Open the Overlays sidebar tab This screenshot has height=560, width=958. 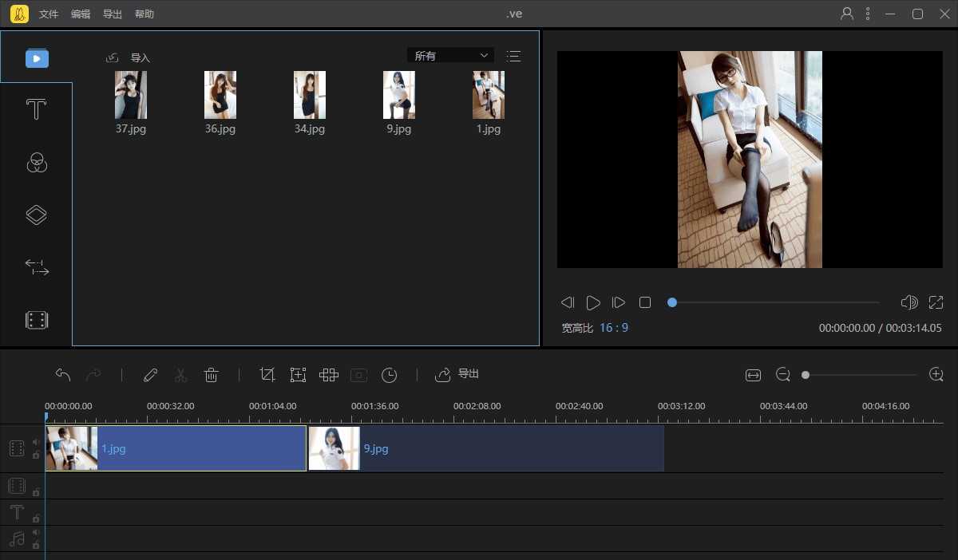37,215
